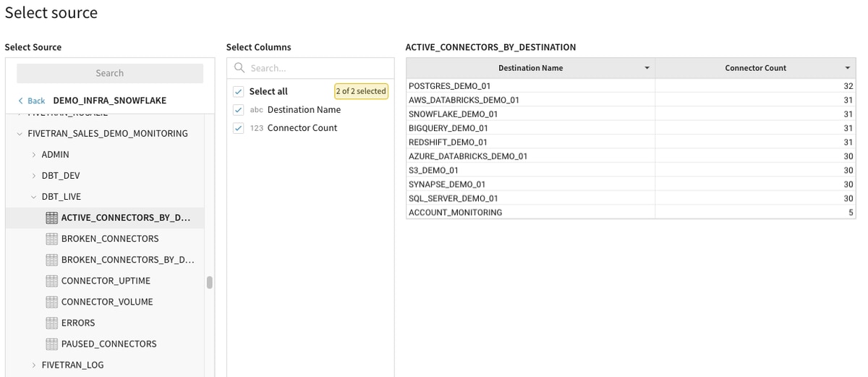Click the BROKEN_CONNECTORS_BY_D... table icon
The image size is (868, 377).
tap(51, 260)
